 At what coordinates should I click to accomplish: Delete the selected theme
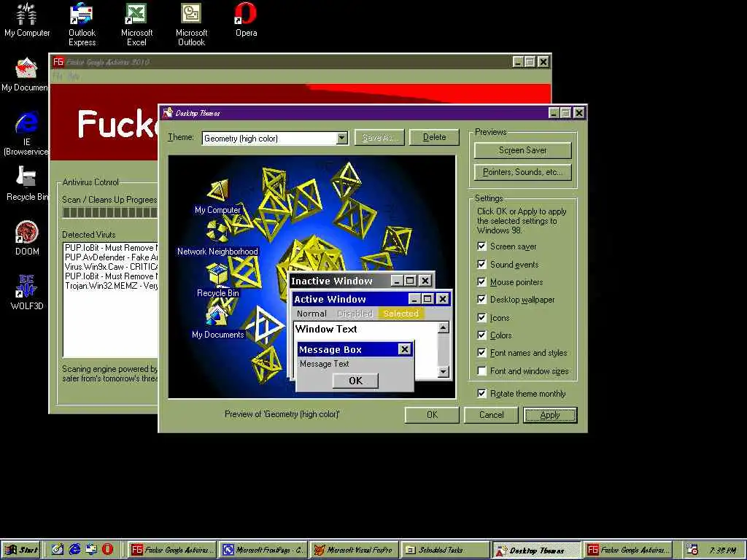point(435,137)
